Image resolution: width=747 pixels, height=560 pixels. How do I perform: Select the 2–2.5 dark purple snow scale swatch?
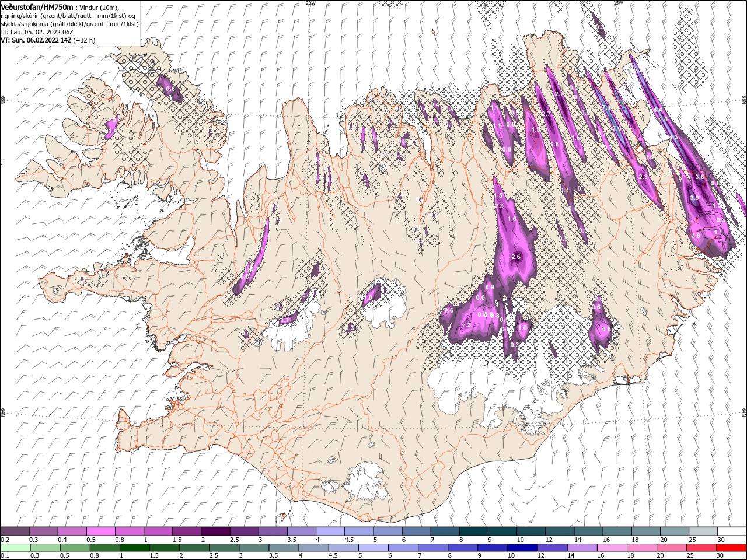(216, 531)
